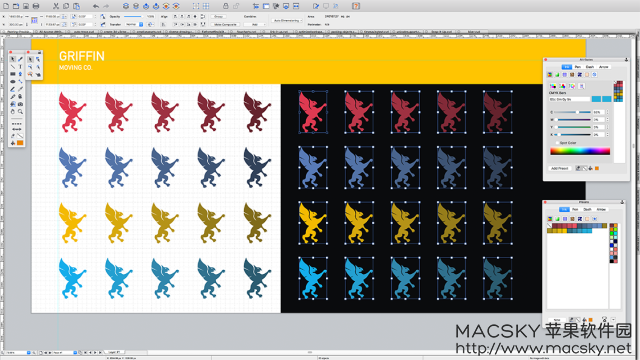This screenshot has height=360, width=640.
Task: Click the Cut scissors icon
Action: 56,6
